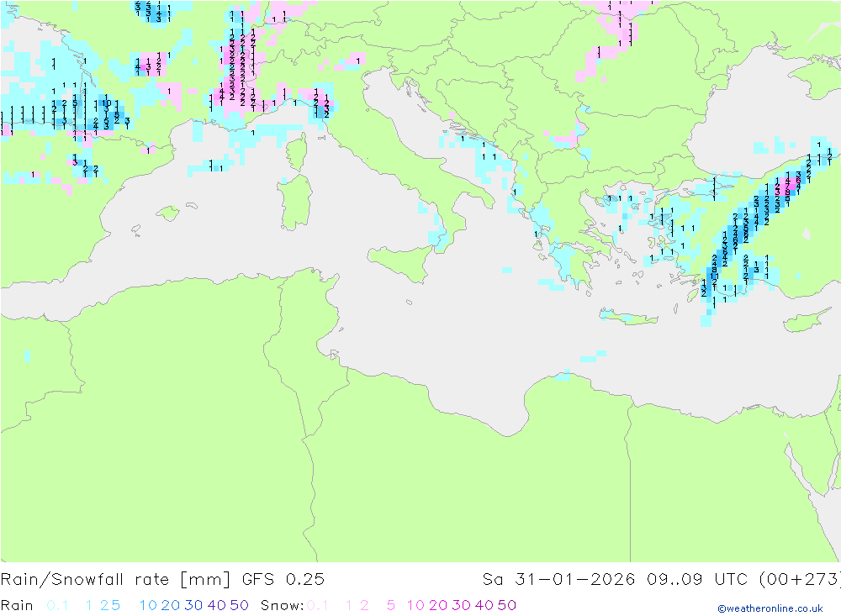The image size is (841, 616).
Task: Select the Snow legend value 20
Action: 438,605
